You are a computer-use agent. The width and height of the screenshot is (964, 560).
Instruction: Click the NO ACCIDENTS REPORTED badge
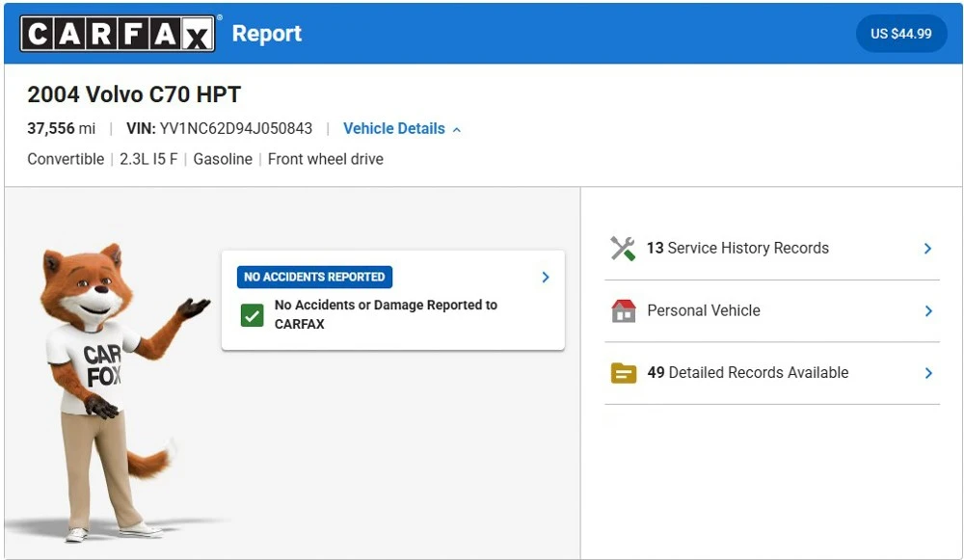(314, 277)
